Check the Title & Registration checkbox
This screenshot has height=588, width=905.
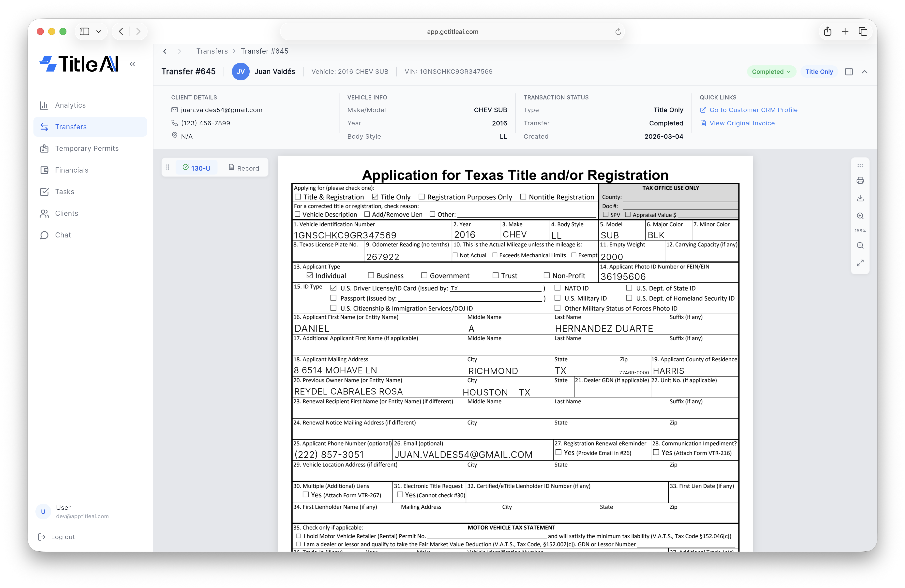click(298, 197)
